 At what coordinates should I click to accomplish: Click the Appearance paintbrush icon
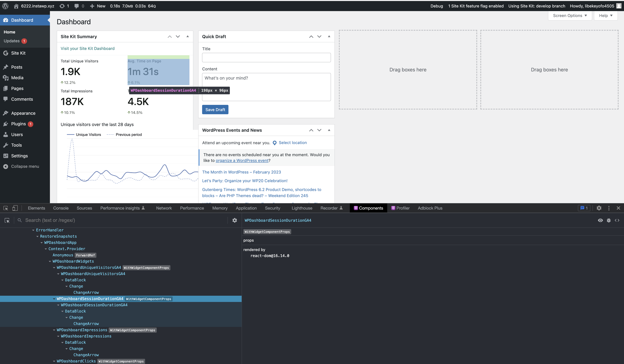6,113
